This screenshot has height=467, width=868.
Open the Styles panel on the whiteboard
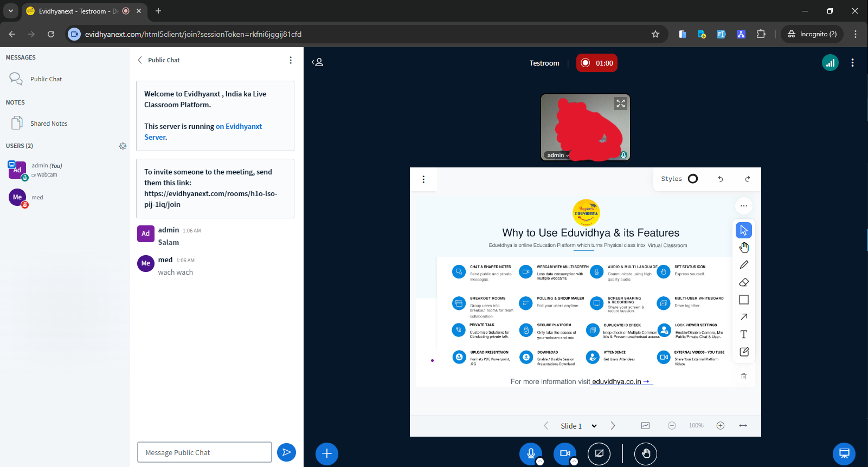point(679,179)
